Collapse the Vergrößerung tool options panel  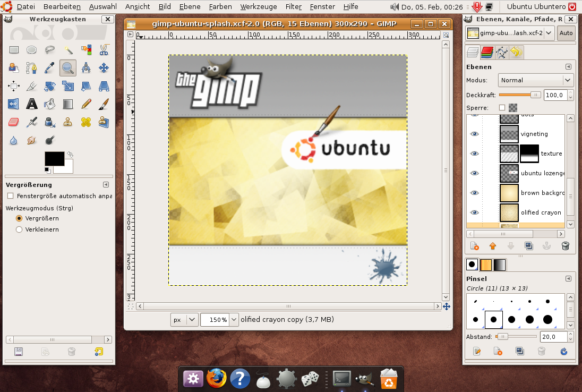106,185
